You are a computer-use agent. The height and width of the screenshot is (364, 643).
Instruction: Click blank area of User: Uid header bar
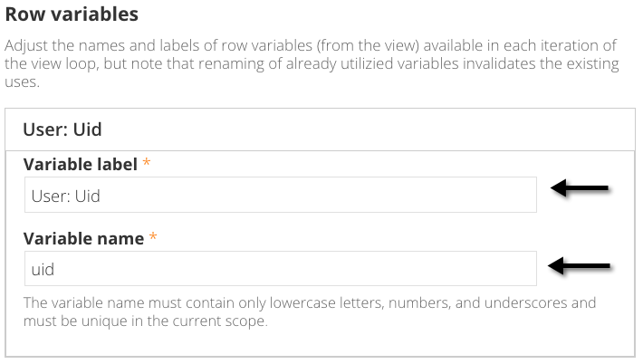(362, 129)
